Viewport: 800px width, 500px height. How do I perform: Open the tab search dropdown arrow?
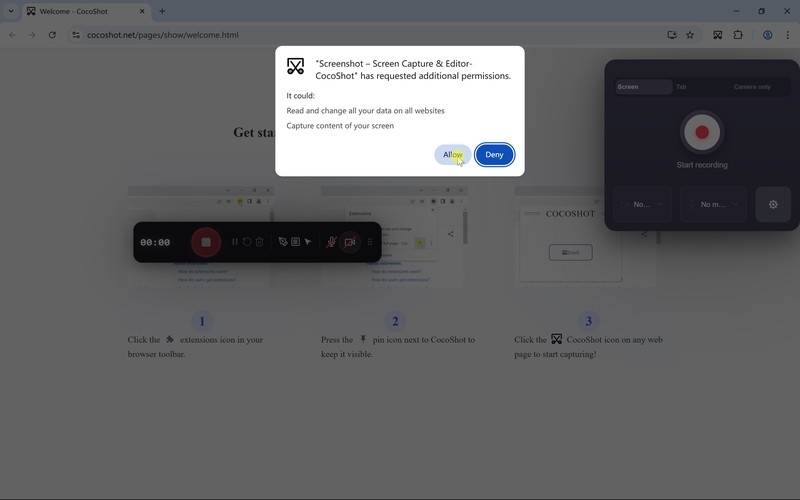[x=10, y=11]
